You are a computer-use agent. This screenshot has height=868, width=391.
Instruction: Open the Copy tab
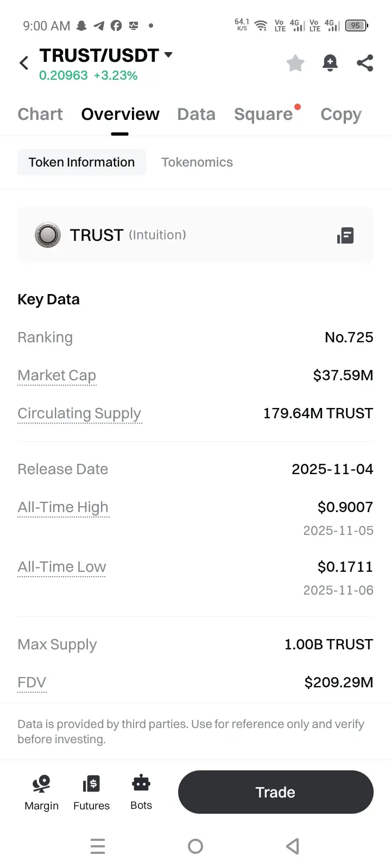coord(340,114)
